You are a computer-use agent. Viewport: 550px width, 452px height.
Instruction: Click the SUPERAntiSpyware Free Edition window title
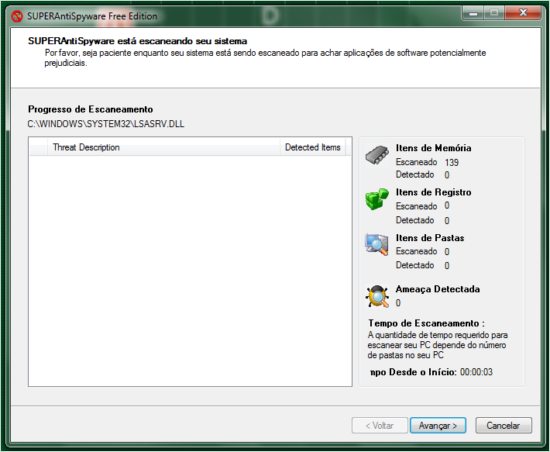(92, 16)
